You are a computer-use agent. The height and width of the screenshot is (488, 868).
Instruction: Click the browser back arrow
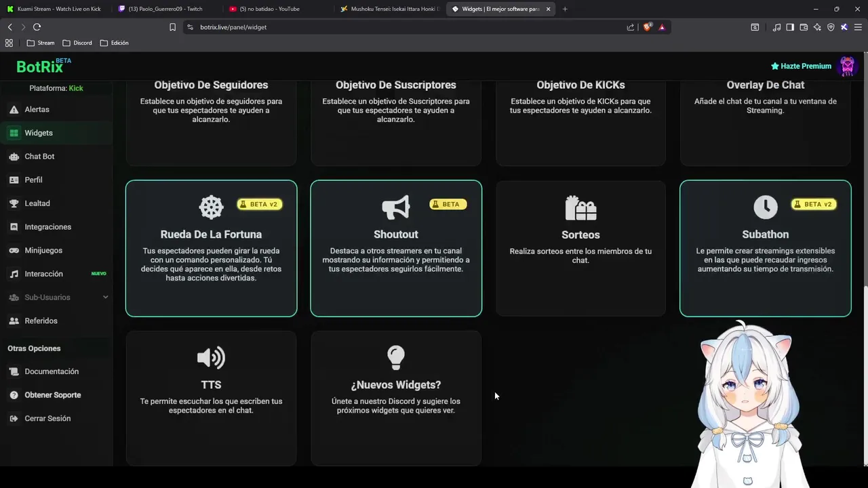pos(9,27)
